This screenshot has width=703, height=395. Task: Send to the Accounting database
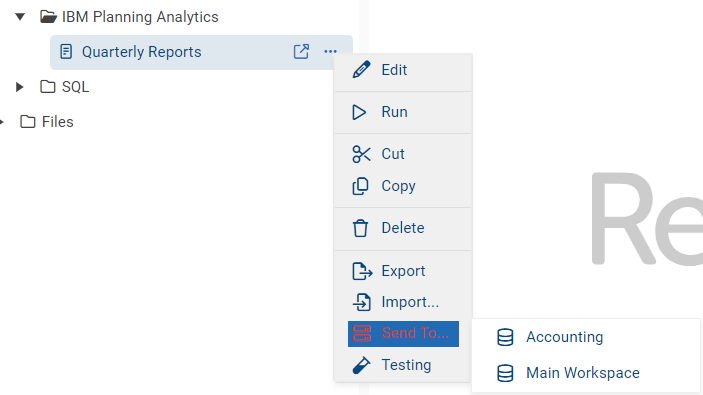tap(586, 337)
